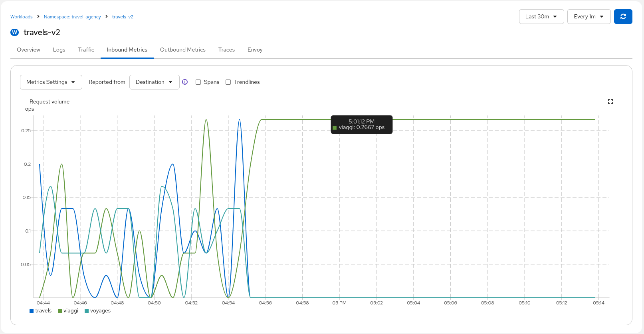Screen dimensions: 644x334
Task: Toggle the viaggi series legend swatch
Action: point(60,311)
